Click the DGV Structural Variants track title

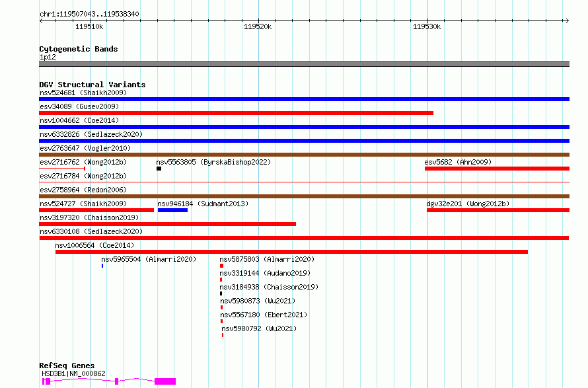(92, 85)
